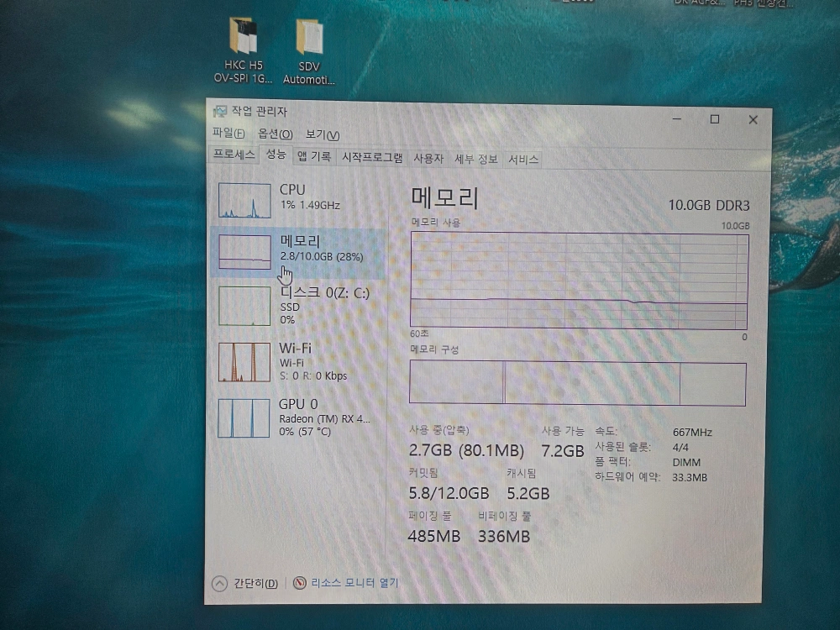Viewport: 840px width, 630px height.
Task: Switch to the 시작프로그램 tab
Action: click(372, 158)
